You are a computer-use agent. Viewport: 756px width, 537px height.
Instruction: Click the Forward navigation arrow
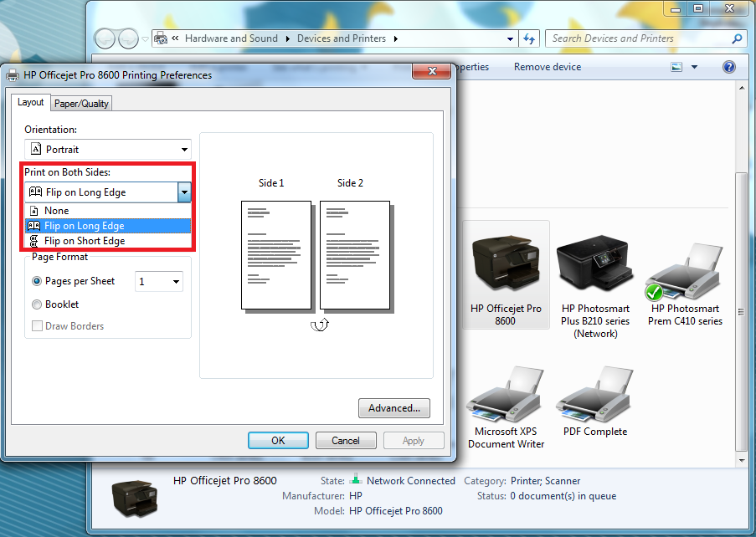129,38
